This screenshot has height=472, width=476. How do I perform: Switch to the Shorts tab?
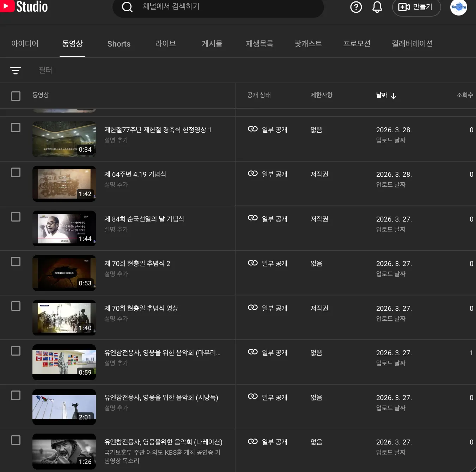tap(119, 44)
